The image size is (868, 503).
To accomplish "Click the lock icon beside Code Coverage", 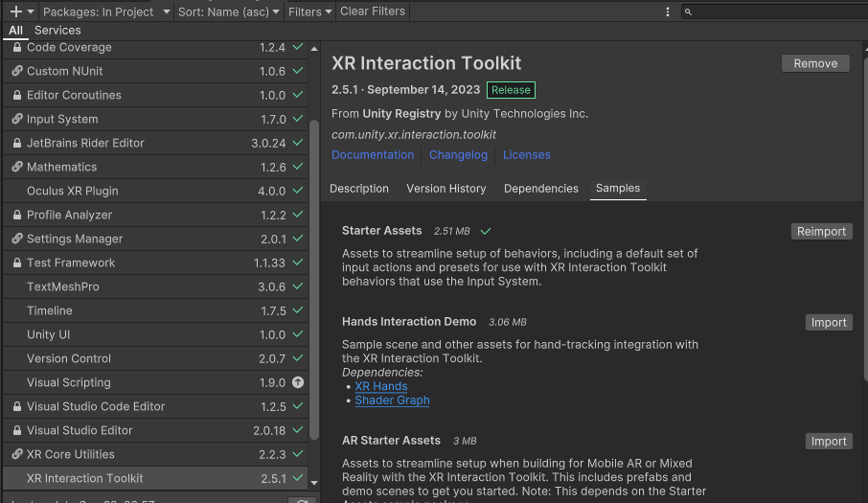I will (x=17, y=47).
